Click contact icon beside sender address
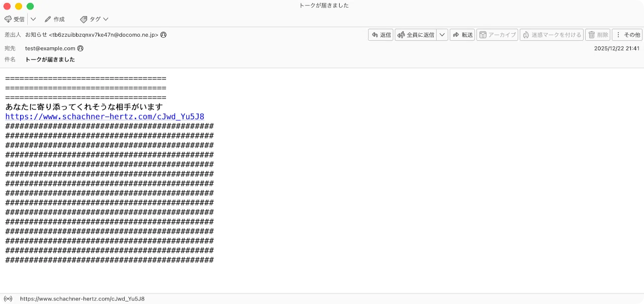644x304 pixels. click(x=164, y=35)
